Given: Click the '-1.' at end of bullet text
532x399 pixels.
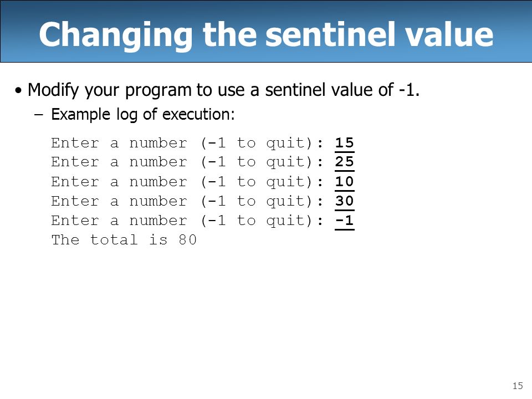Looking at the screenshot, I should click(409, 90).
